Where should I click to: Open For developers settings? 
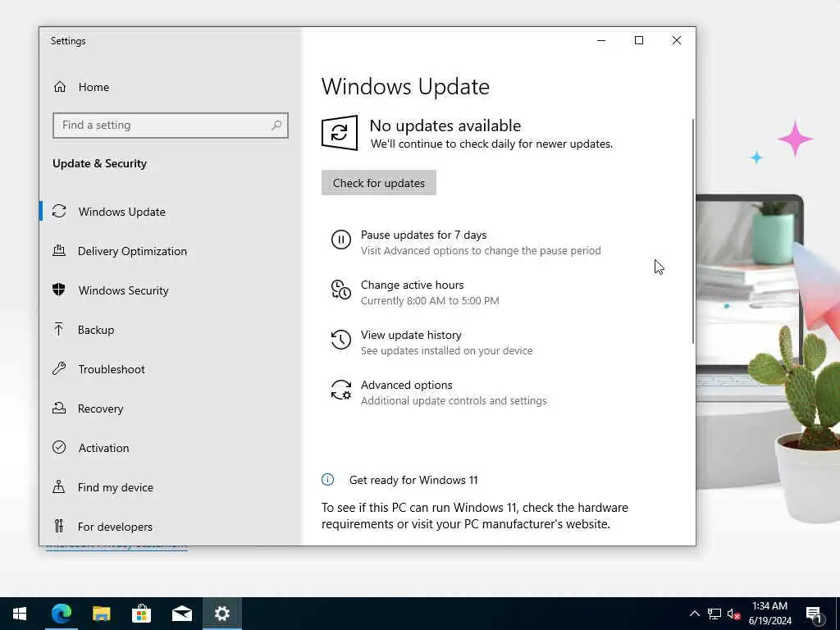click(x=171, y=526)
